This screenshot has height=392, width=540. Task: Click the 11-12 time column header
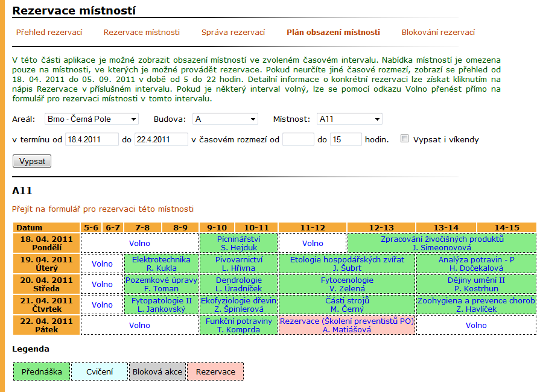tap(313, 227)
